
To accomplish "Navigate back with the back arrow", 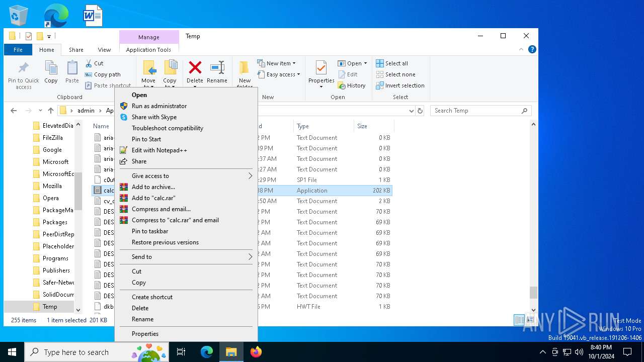I will [x=14, y=111].
